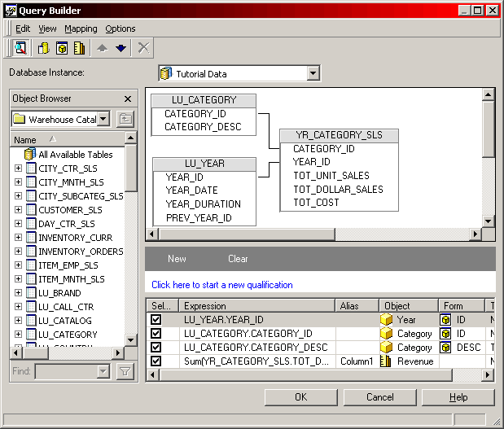The width and height of the screenshot is (504, 429).
Task: Click the OK button
Action: tap(300, 397)
